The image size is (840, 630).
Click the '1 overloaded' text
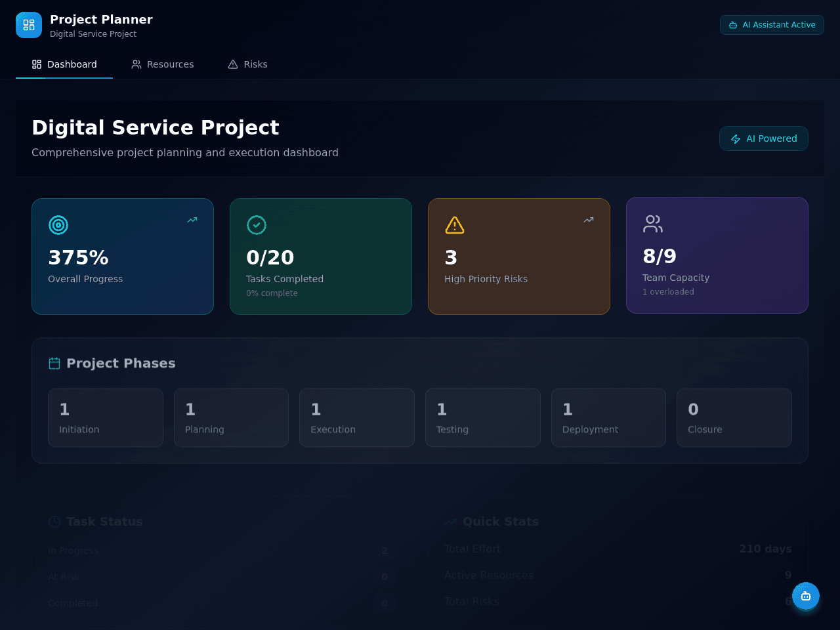tap(668, 292)
